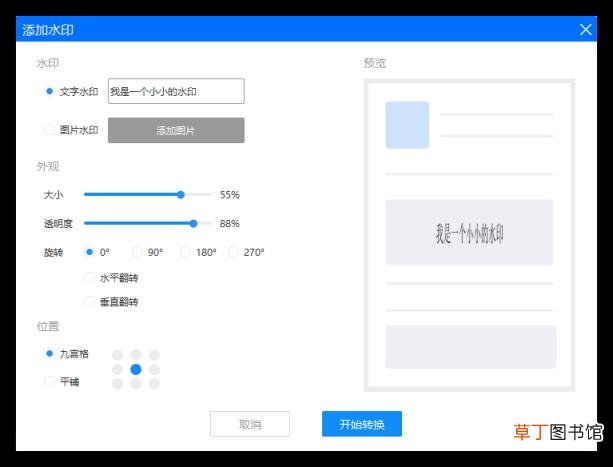This screenshot has height=467, width=613.
Task: Choose top-center dot in position grid
Action: tap(136, 355)
